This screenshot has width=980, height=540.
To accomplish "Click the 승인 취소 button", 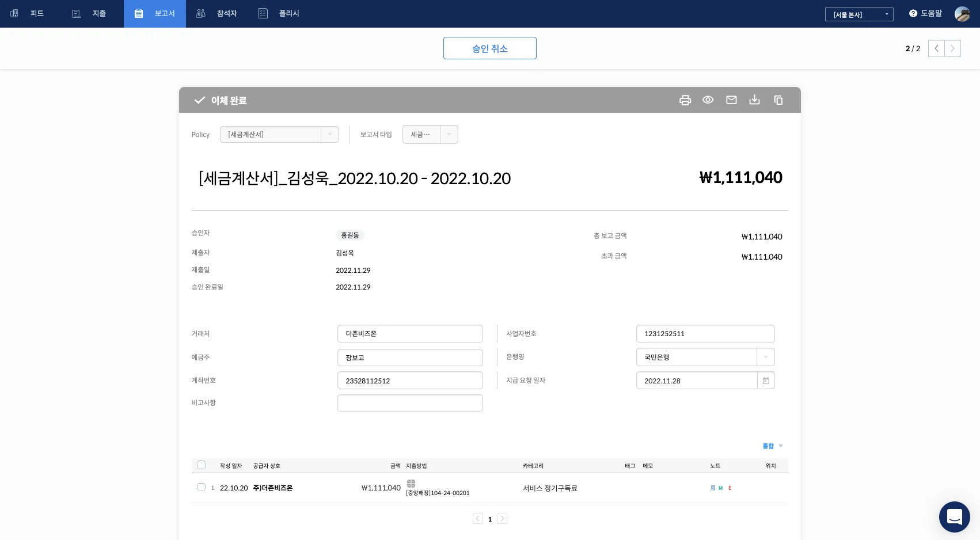I will (490, 48).
